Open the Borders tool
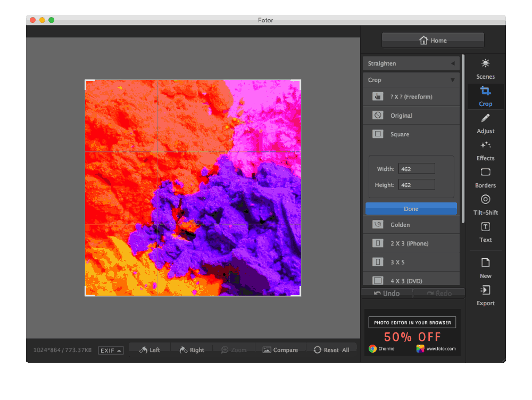Viewport: 532px width, 400px height. (x=485, y=178)
